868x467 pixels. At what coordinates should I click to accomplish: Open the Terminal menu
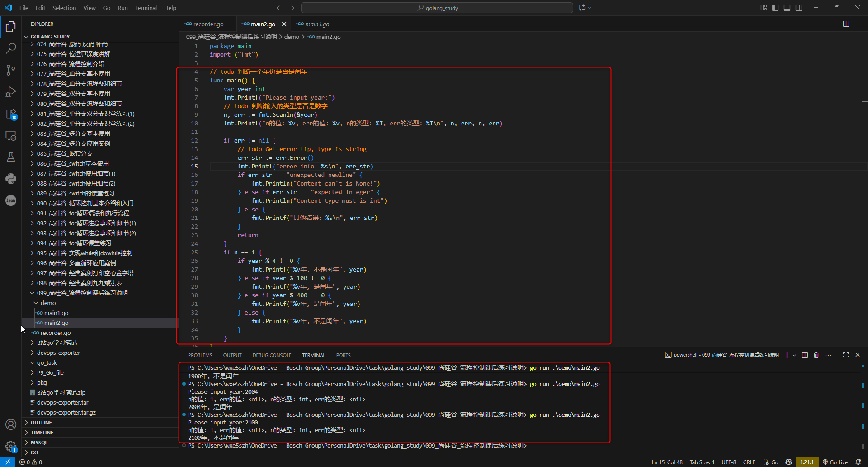[x=146, y=8]
